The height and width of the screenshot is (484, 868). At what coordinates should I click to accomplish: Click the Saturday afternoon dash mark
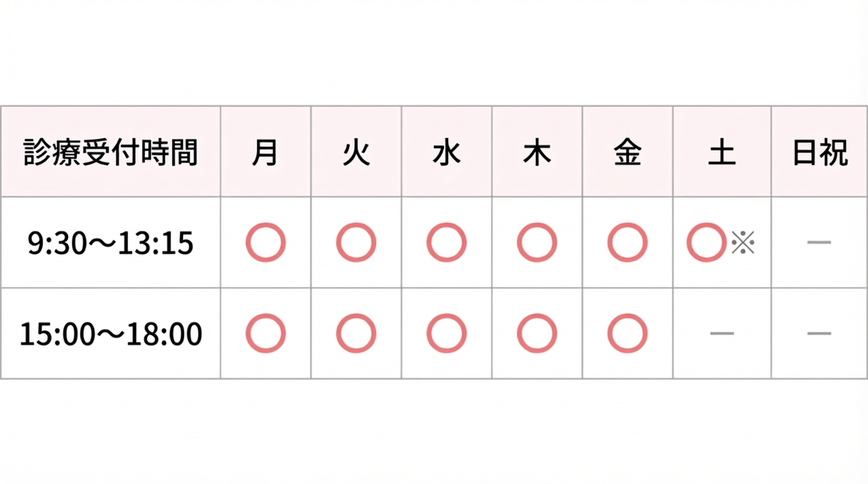pos(722,333)
